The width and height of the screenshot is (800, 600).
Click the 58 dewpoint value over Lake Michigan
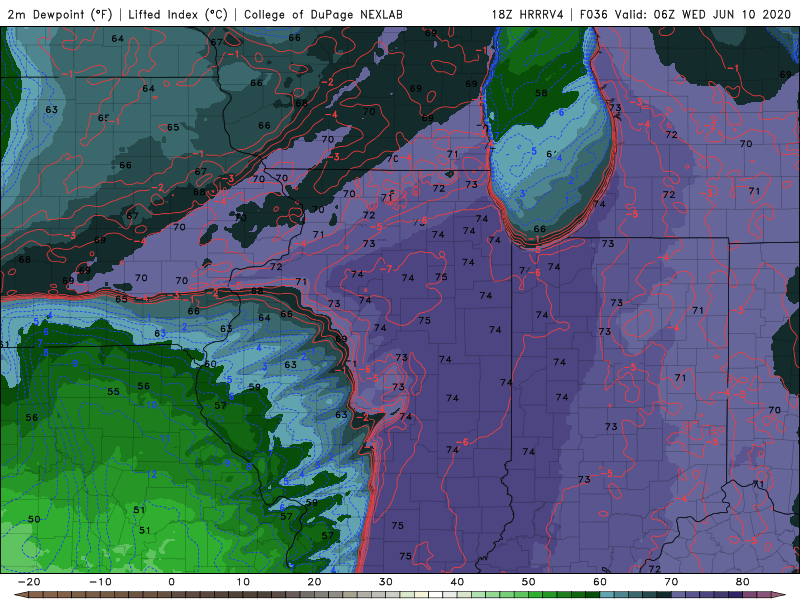click(541, 93)
